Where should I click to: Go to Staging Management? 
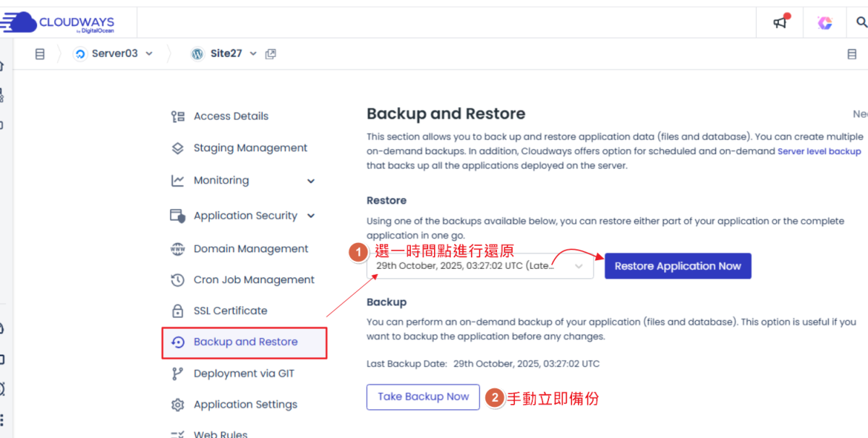(x=250, y=148)
